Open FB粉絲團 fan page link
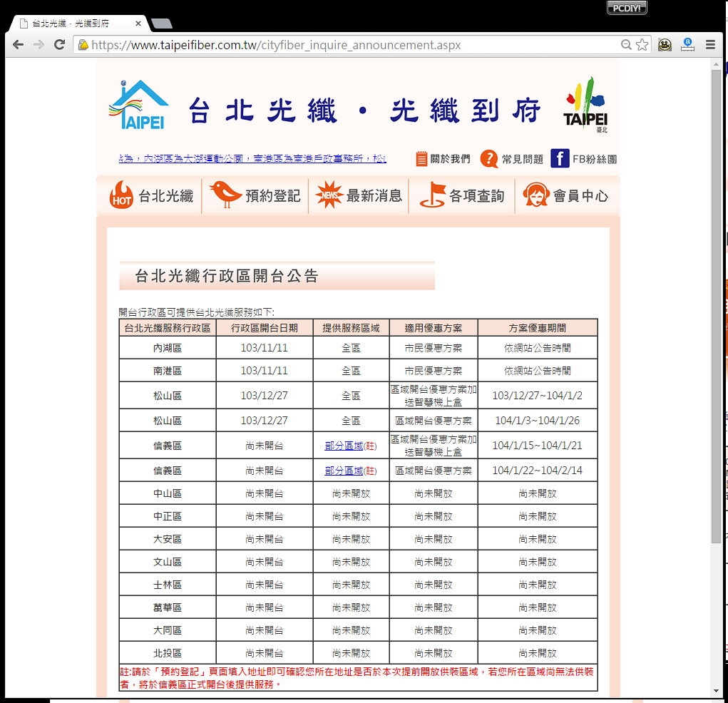This screenshot has height=703, width=728. click(595, 159)
